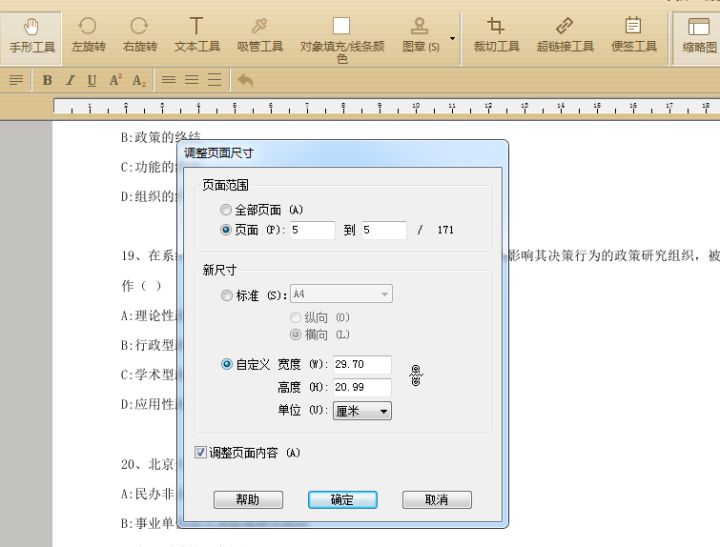Image resolution: width=720 pixels, height=547 pixels.
Task: Toggle Italic formatting
Action: pyautogui.click(x=70, y=80)
